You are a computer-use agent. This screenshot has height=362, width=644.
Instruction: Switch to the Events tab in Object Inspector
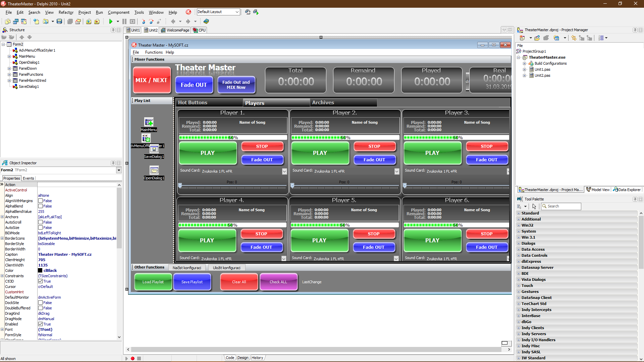28,178
